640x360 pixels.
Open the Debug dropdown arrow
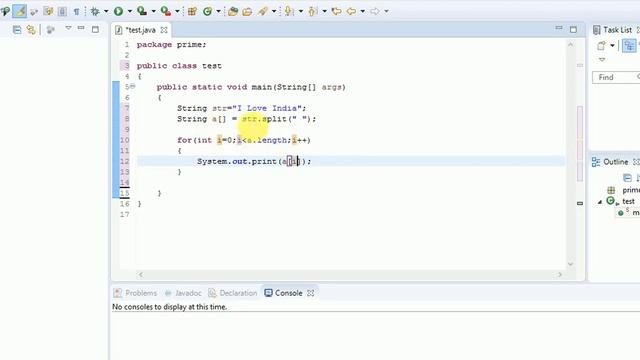coord(106,11)
